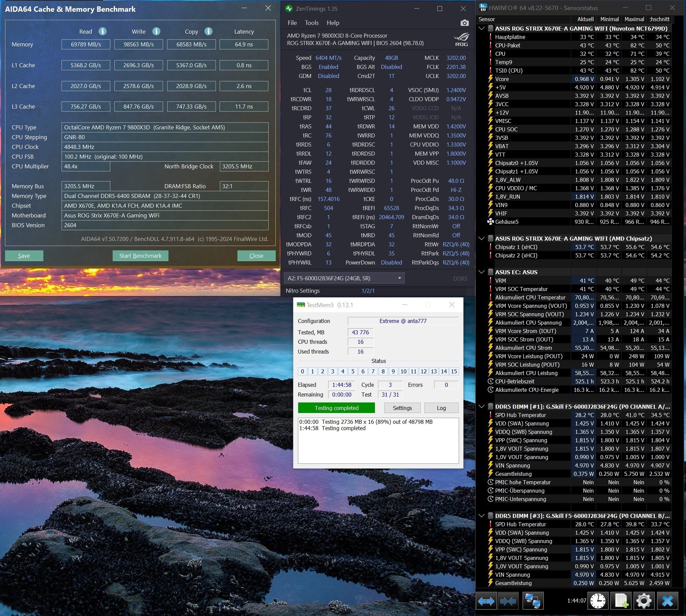Collapse the ASUS EC: ASUS sensor group
The height and width of the screenshot is (616, 686).
click(482, 272)
